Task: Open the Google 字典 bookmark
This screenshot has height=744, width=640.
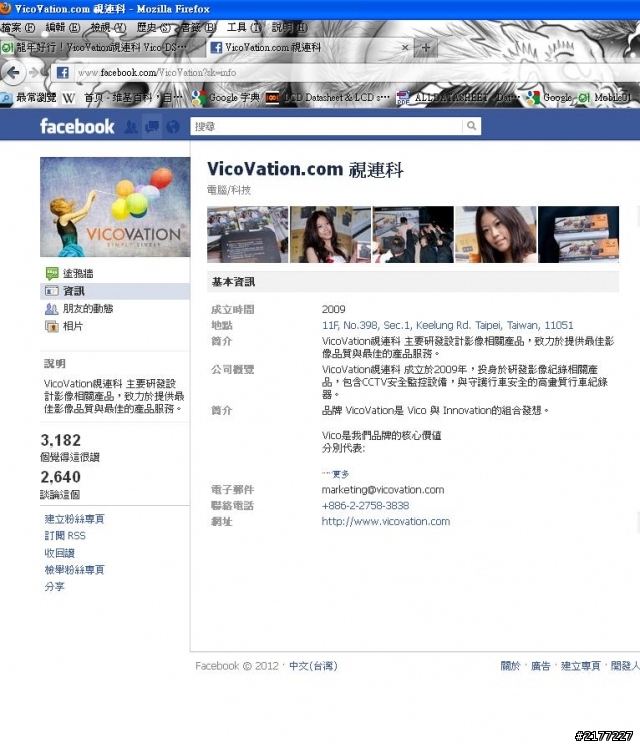Action: pyautogui.click(x=226, y=98)
